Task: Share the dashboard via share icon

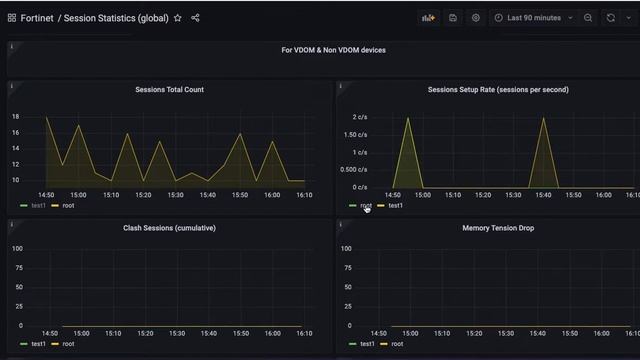Action: 195,18
